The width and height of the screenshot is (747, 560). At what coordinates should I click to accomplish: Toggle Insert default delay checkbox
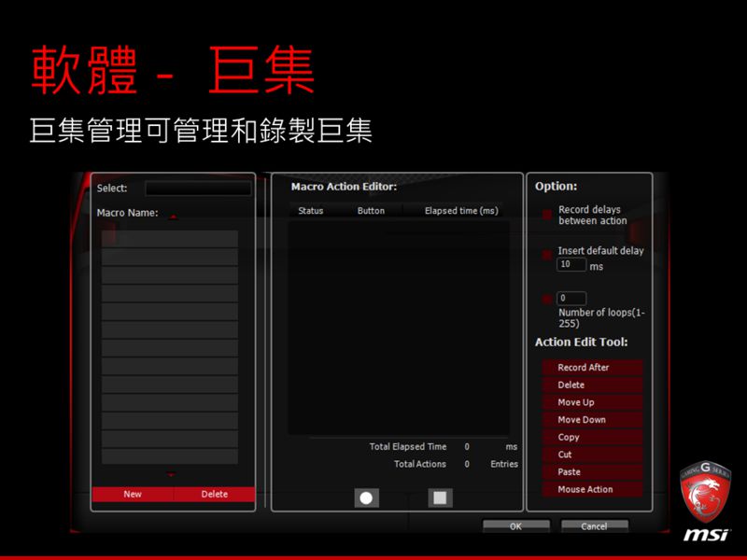(x=547, y=254)
